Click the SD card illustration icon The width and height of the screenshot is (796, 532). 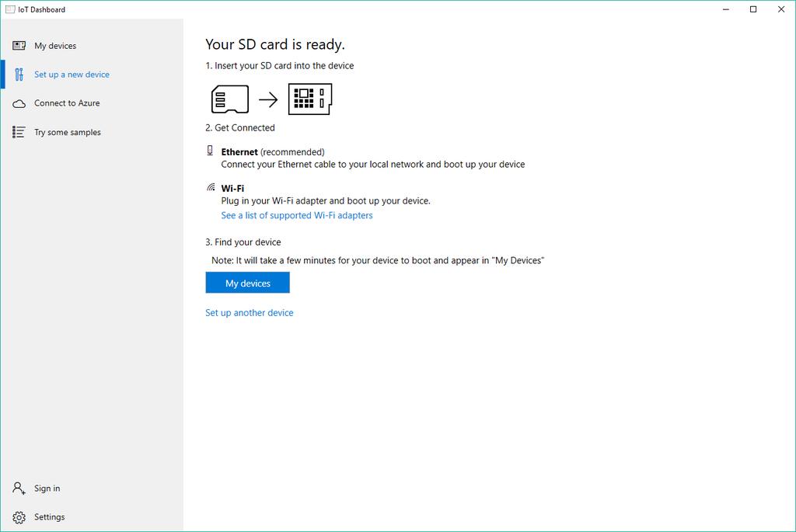click(230, 99)
